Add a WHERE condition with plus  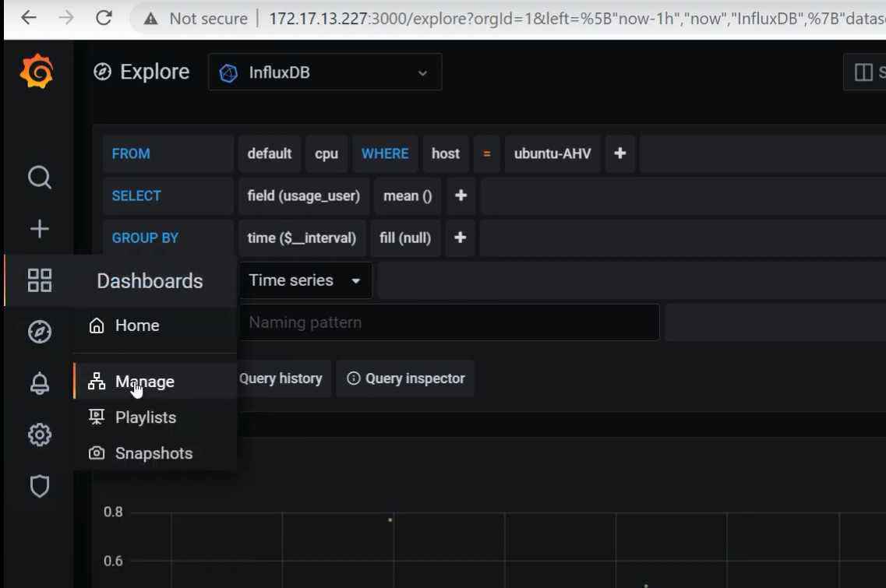click(619, 153)
